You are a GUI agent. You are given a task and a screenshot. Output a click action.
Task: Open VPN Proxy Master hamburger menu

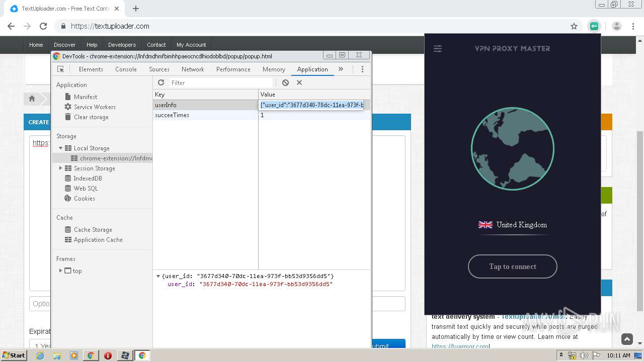[x=438, y=49]
